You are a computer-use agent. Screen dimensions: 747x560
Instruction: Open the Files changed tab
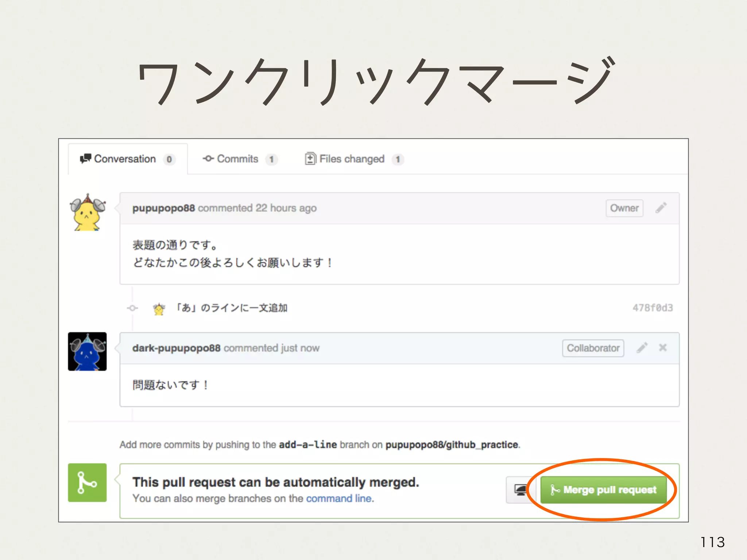tap(352, 159)
